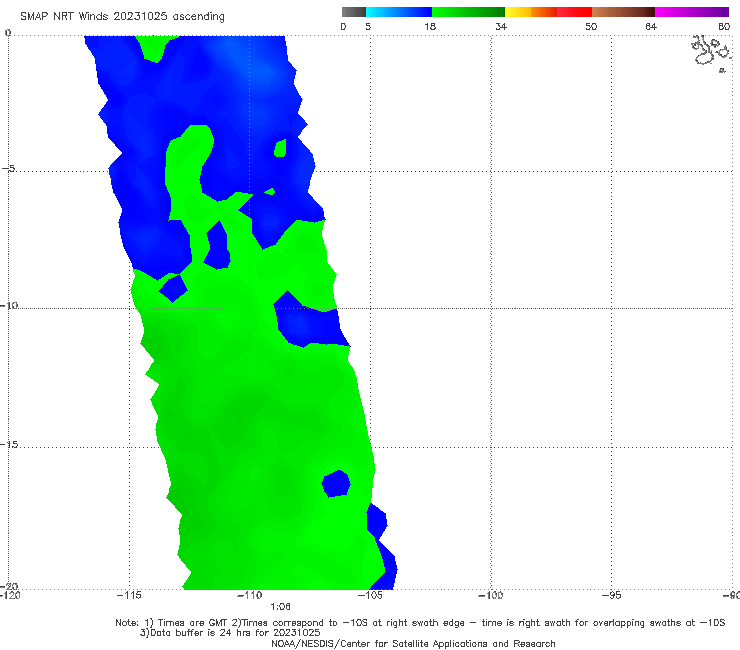Image resolution: width=740 pixels, height=650 pixels.
Task: Click the latitude label '-5'
Action: (8, 168)
